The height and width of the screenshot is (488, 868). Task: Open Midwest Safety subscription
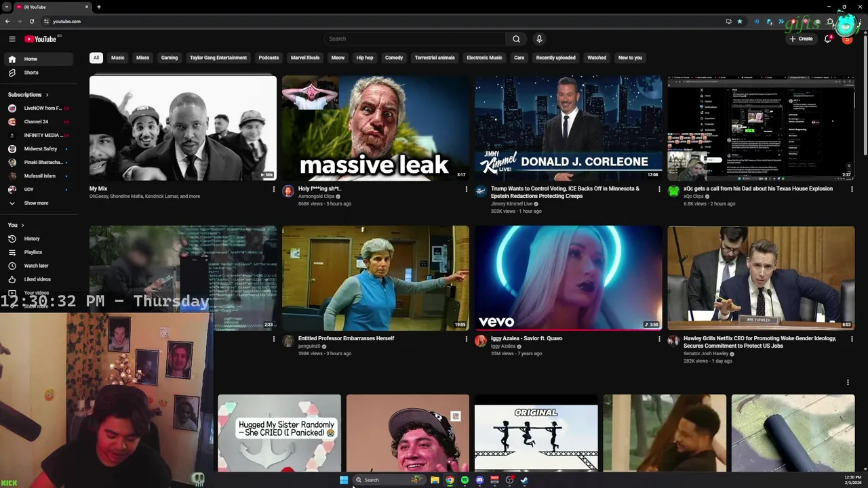tap(37, 149)
